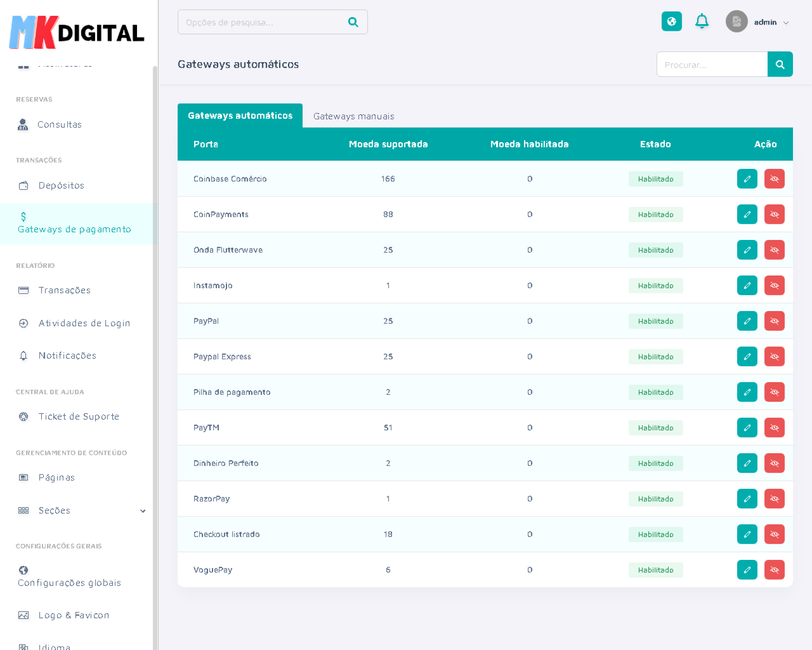This screenshot has height=650, width=812.
Task: Edit the RazorPay gateway entry
Action: coord(747,499)
